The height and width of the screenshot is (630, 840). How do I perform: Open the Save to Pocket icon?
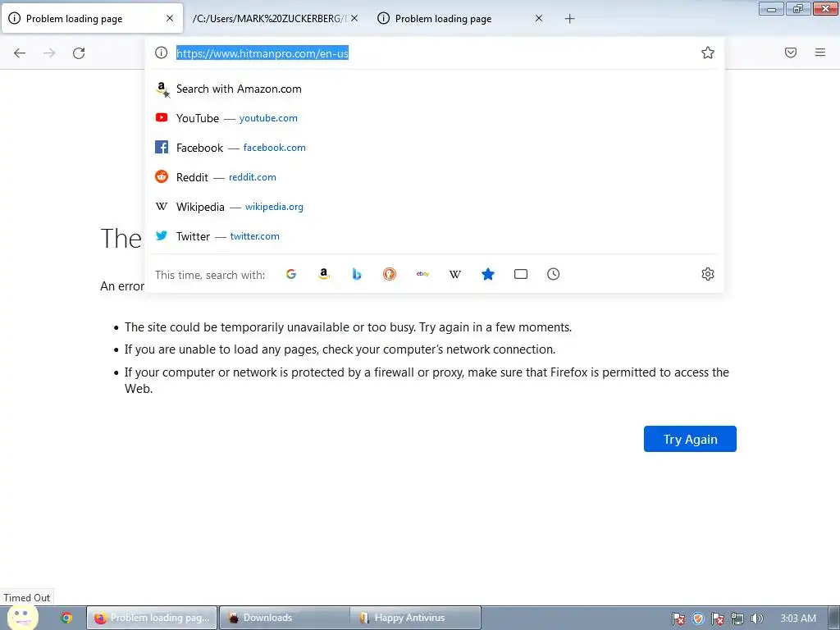coord(791,52)
